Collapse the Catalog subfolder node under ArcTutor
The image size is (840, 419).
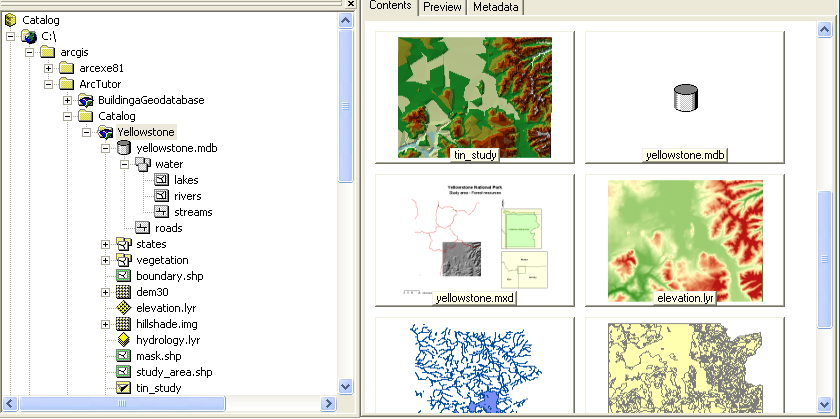[68, 116]
